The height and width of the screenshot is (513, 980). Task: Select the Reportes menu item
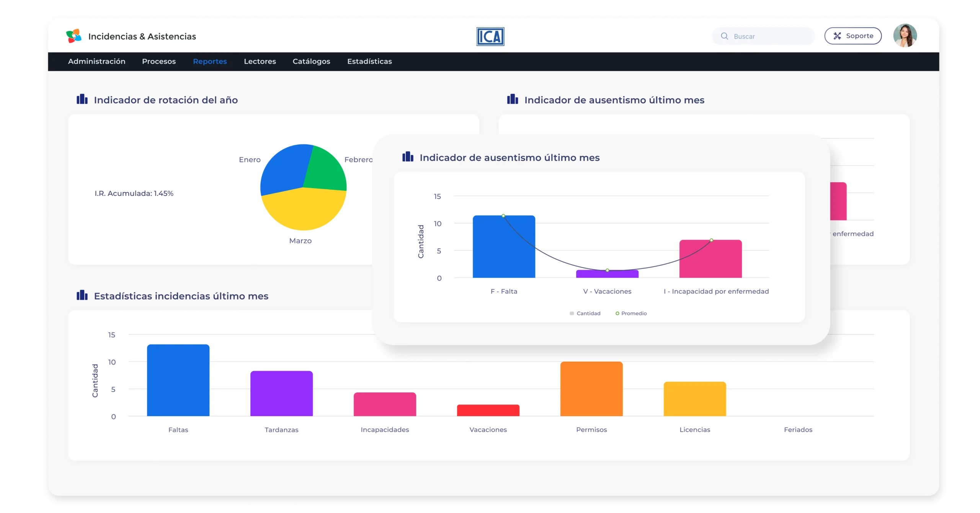[210, 61]
